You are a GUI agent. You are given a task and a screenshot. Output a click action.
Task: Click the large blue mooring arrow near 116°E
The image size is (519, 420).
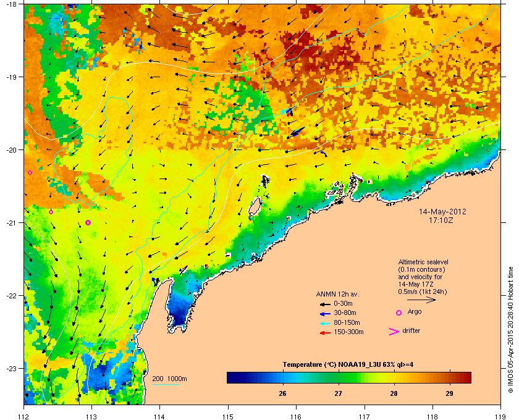click(297, 132)
